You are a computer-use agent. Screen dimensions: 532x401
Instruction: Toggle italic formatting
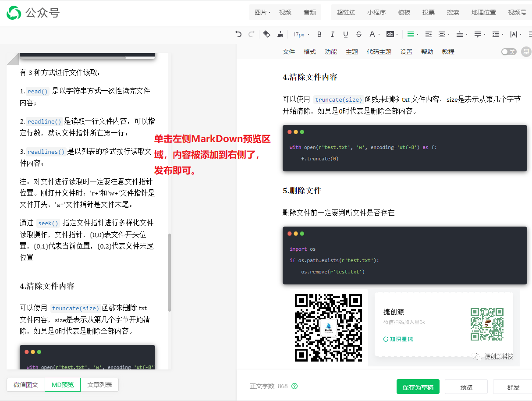(x=332, y=34)
